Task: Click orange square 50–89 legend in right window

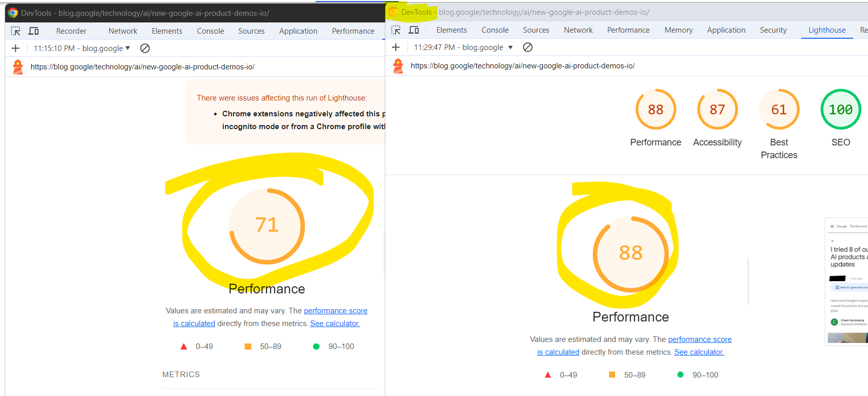Action: coord(627,375)
